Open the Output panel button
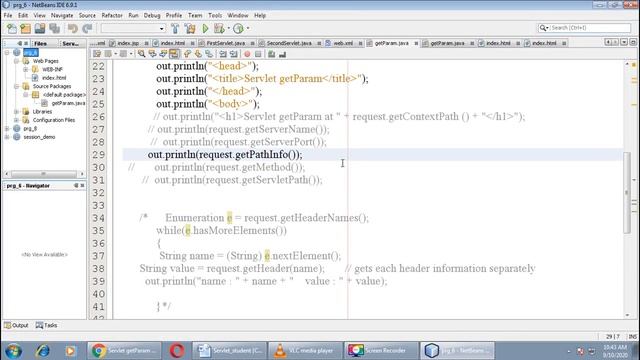 16,325
